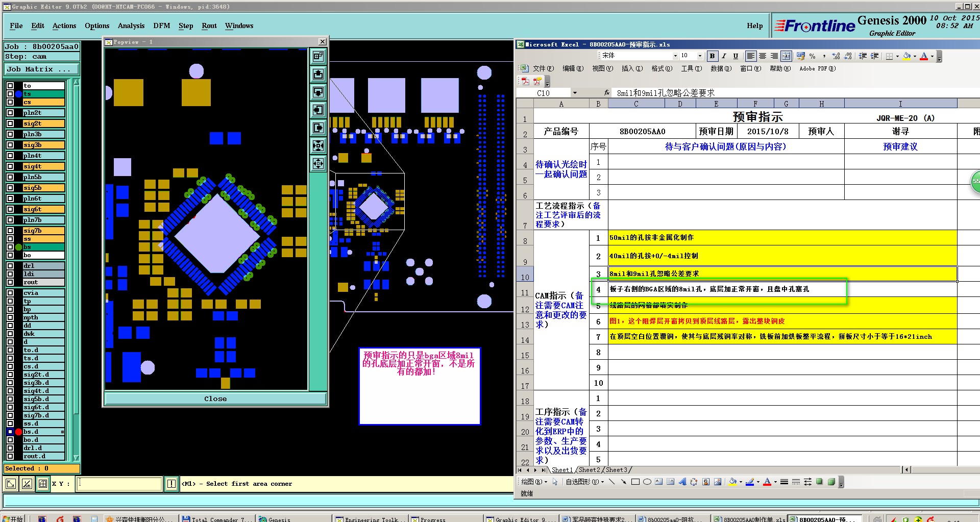This screenshot has height=522, width=980.
Task: Apply percent style in Excel
Action: tap(812, 56)
